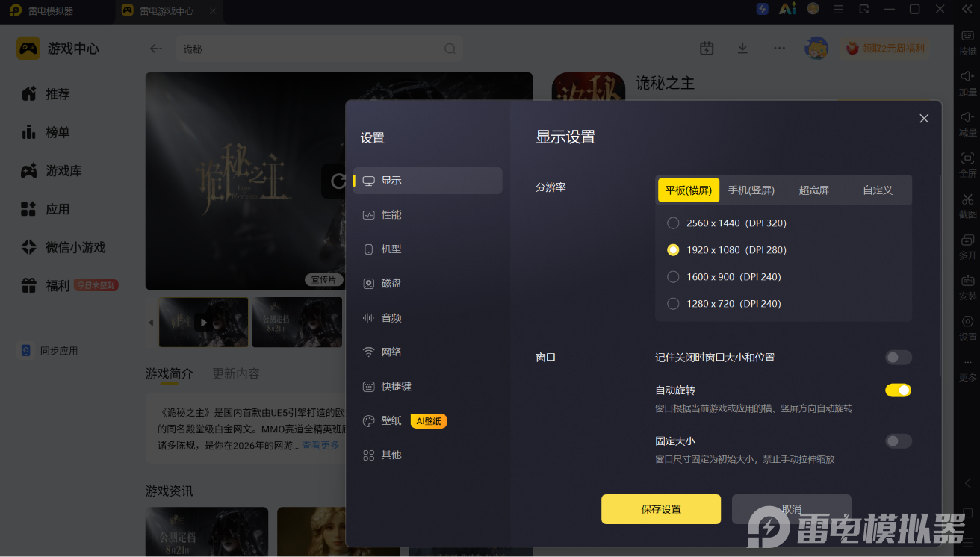Switch to 更新内容 tab on game page
The width and height of the screenshot is (980, 557).
236,373
